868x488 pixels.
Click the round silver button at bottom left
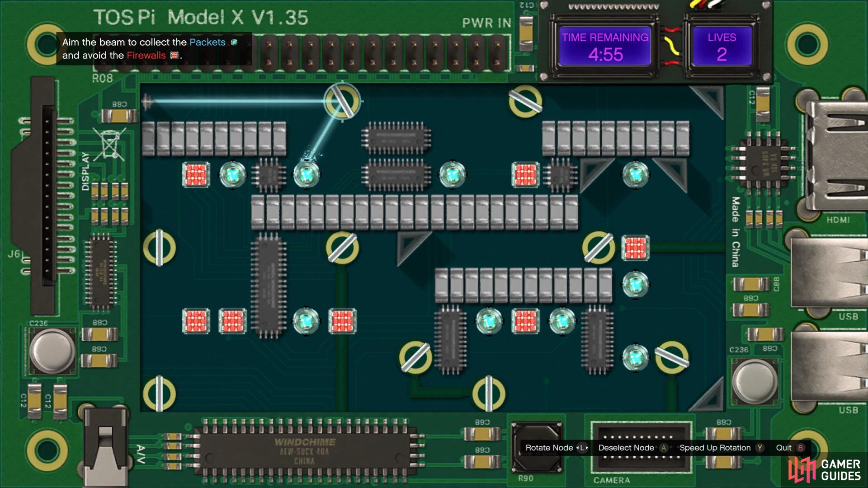[x=52, y=350]
